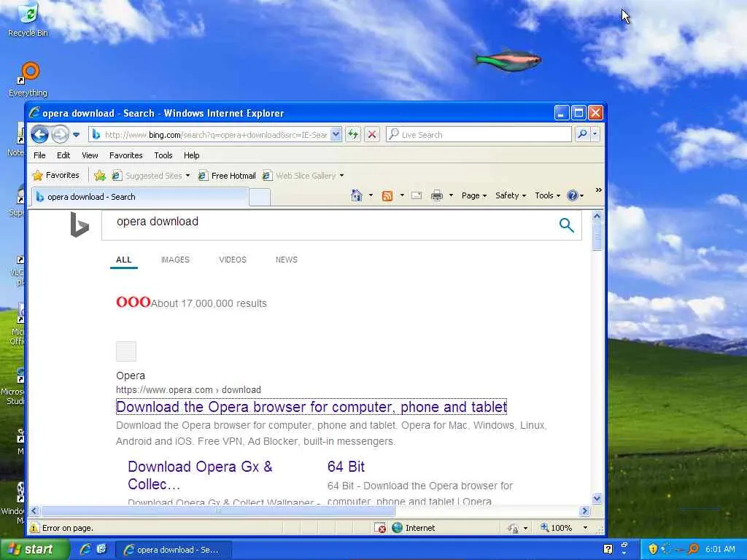Click the vertical scrollbar down arrow

[x=597, y=499]
